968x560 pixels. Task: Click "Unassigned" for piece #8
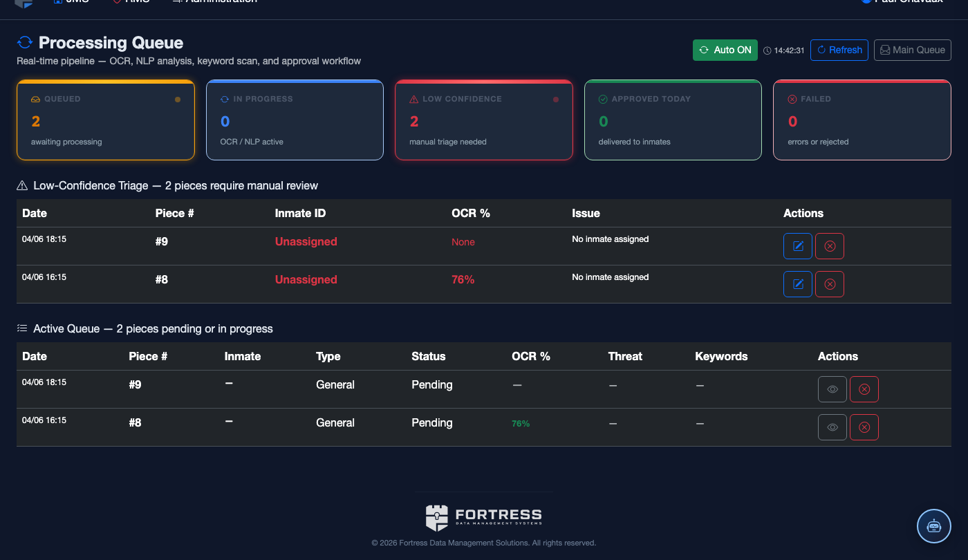(x=306, y=279)
